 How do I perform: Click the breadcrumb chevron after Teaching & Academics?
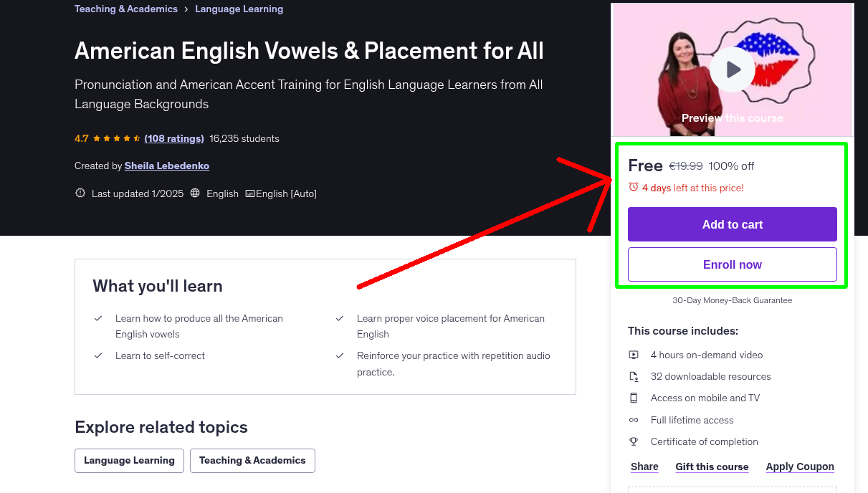point(186,9)
